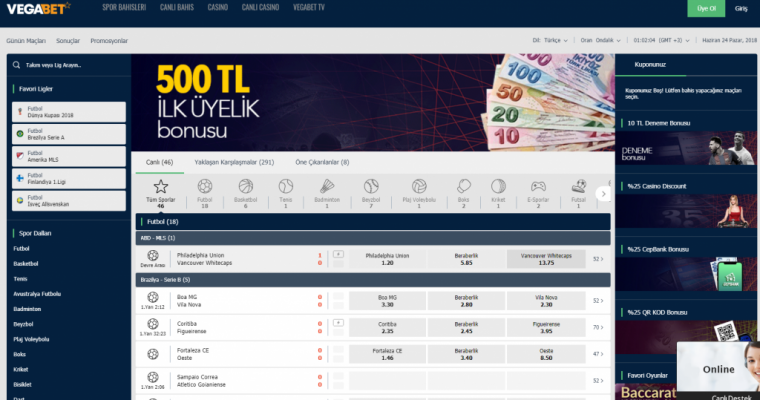760x400 pixels.
Task: Open favorite league Brezilya Serie A
Action: pyautogui.click(x=69, y=134)
